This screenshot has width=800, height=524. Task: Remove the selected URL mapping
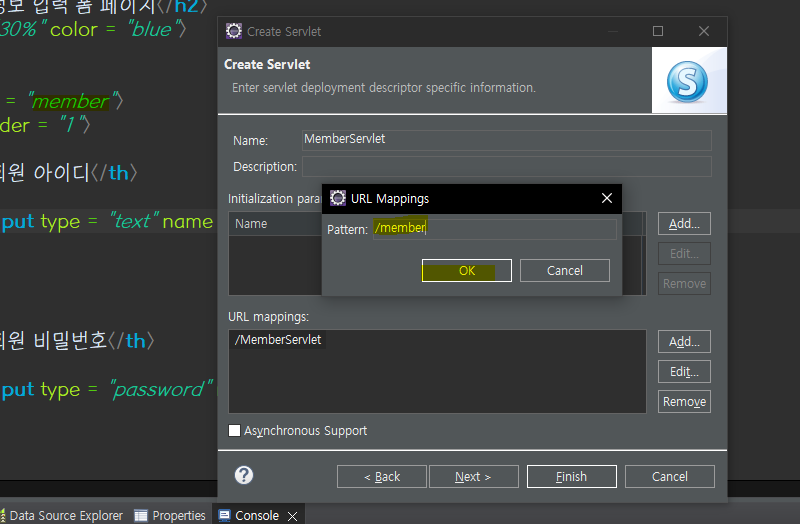[x=684, y=402]
